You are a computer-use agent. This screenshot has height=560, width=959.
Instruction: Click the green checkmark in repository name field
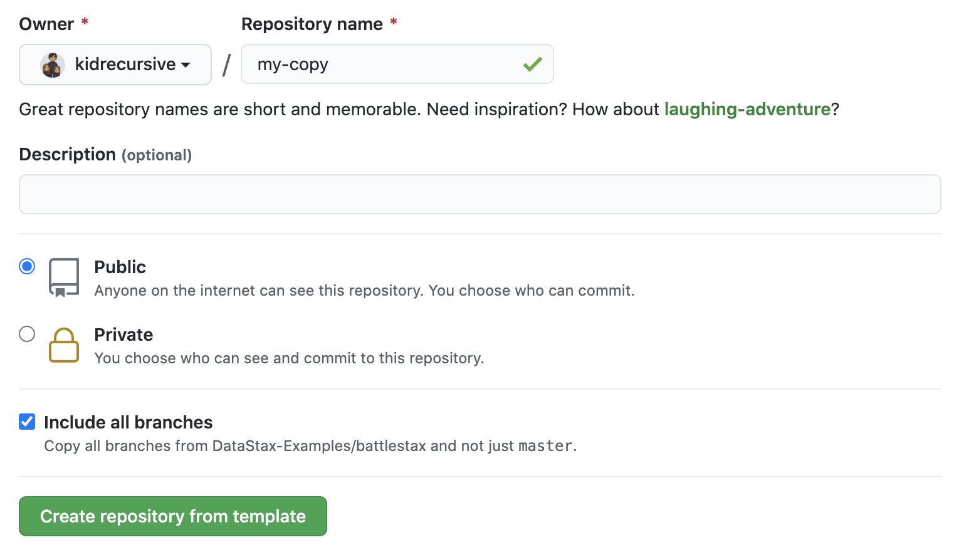(533, 64)
